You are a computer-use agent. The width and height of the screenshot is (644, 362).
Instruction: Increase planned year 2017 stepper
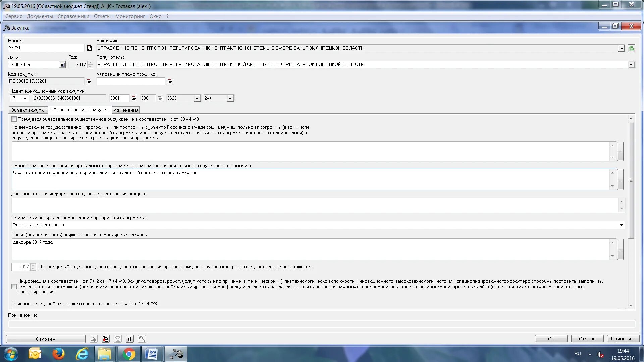33,265
